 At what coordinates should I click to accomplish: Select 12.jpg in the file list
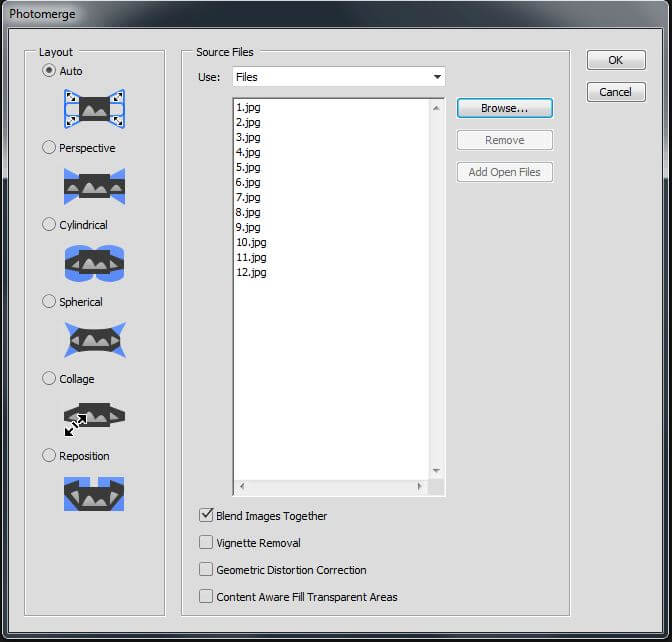(251, 272)
